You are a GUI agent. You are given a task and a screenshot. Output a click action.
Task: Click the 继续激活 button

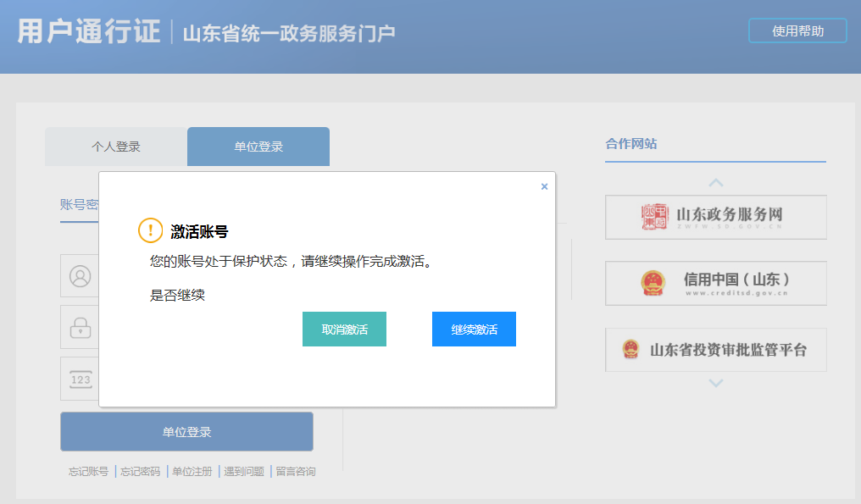click(474, 329)
